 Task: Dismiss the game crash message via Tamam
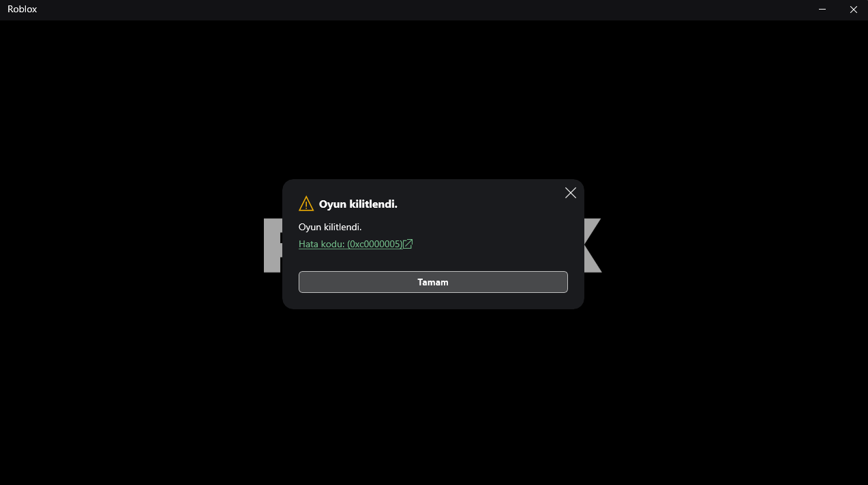pyautogui.click(x=433, y=282)
